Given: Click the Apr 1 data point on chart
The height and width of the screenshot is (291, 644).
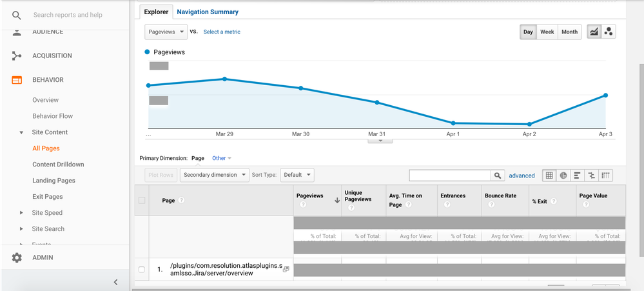Looking at the screenshot, I should tap(453, 123).
